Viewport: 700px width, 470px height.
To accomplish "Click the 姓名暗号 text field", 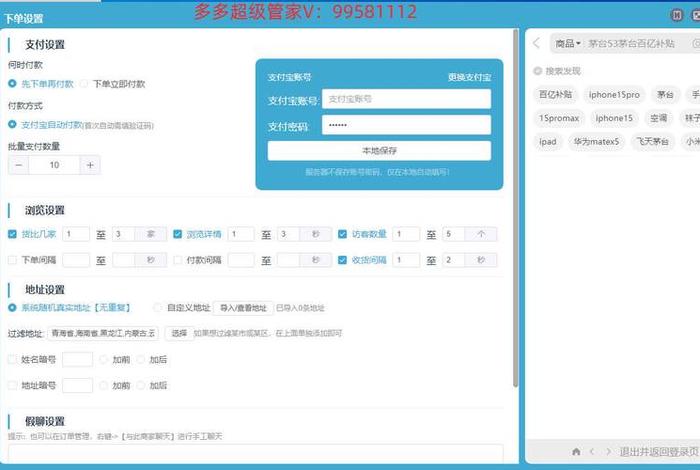I will [78, 359].
